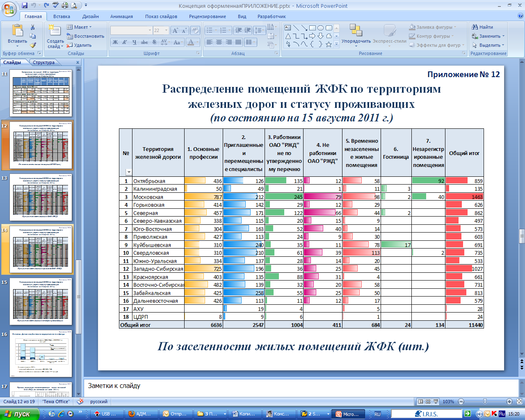Increase font size

tap(176, 30)
